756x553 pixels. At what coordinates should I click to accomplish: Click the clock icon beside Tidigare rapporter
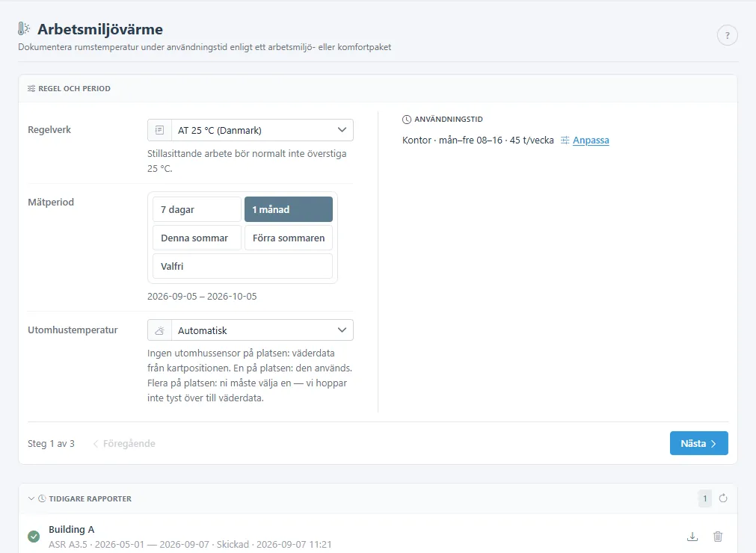point(42,498)
